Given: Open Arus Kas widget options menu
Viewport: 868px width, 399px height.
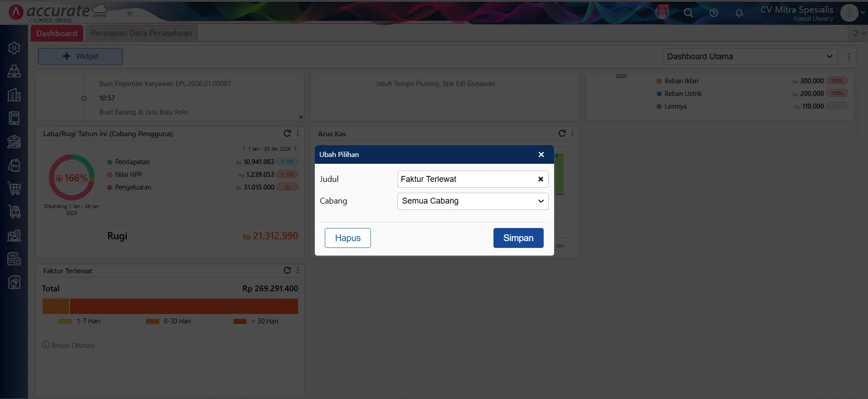Looking at the screenshot, I should pyautogui.click(x=573, y=133).
